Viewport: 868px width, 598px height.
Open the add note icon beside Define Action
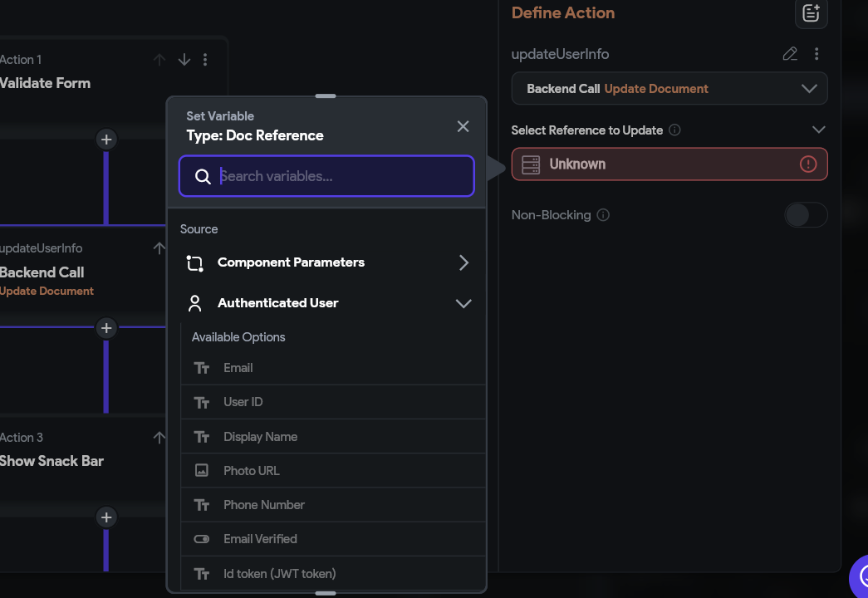[x=811, y=12]
